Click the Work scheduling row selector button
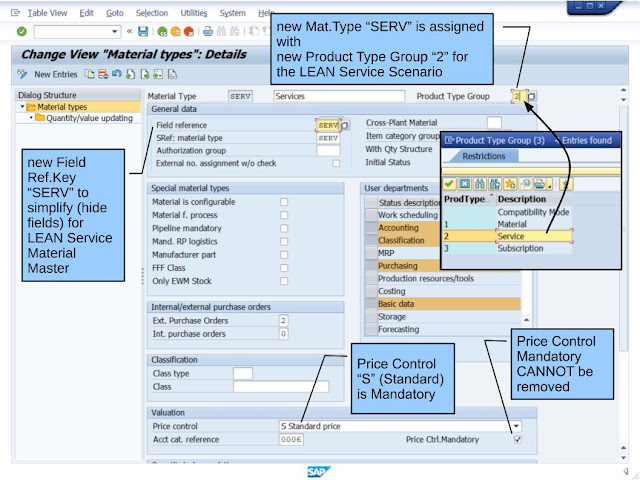 [371, 215]
